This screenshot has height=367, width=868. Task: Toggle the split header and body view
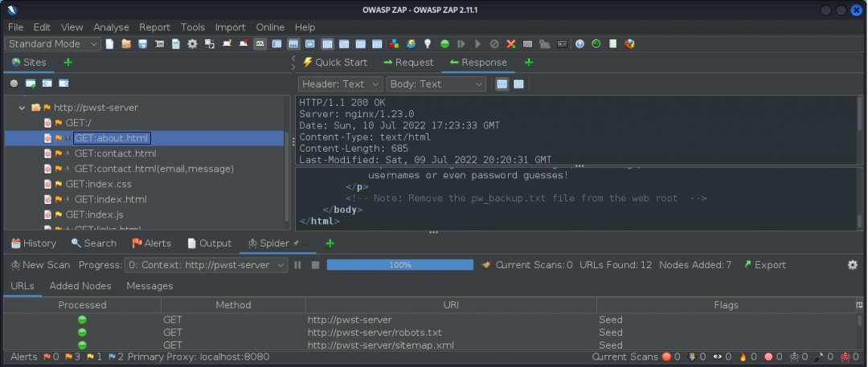(x=502, y=84)
